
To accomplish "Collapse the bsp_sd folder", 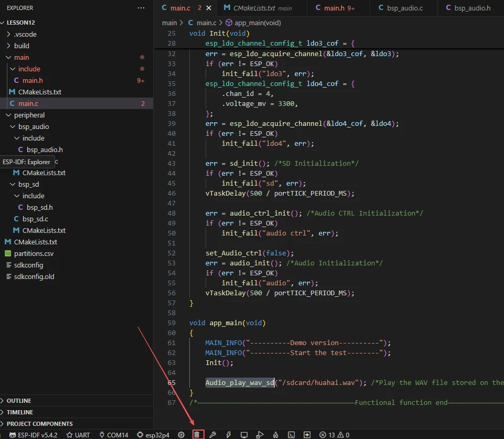I will coord(28,184).
